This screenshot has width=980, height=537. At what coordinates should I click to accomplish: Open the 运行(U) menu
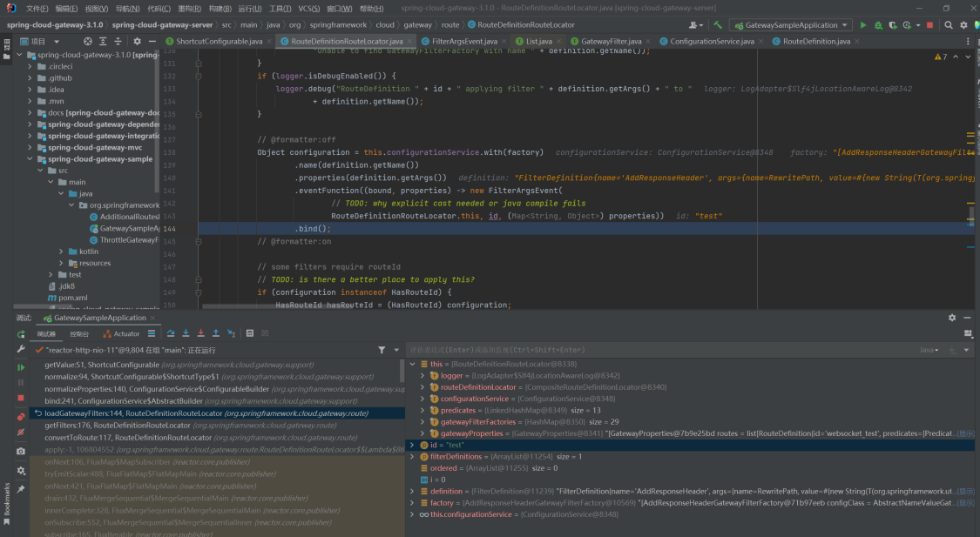250,9
